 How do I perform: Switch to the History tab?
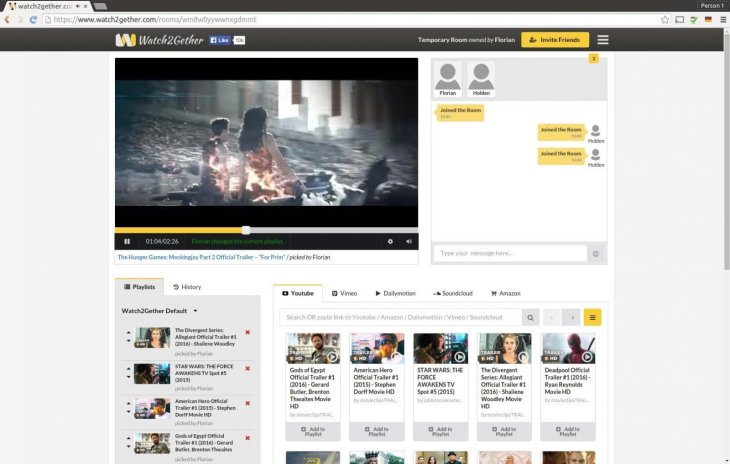click(187, 287)
